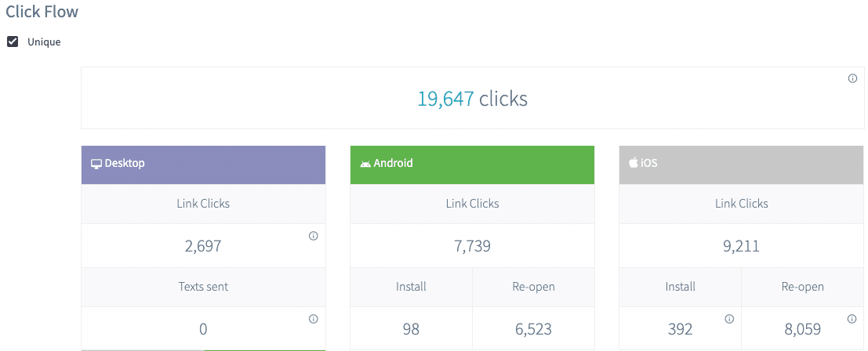Click the info icon beside total clicks

(x=852, y=78)
